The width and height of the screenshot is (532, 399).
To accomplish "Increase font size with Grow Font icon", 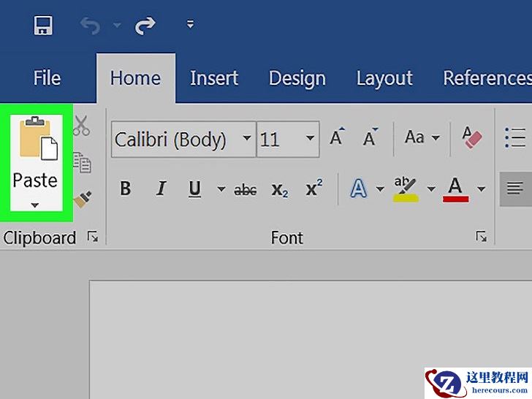I will (336, 137).
